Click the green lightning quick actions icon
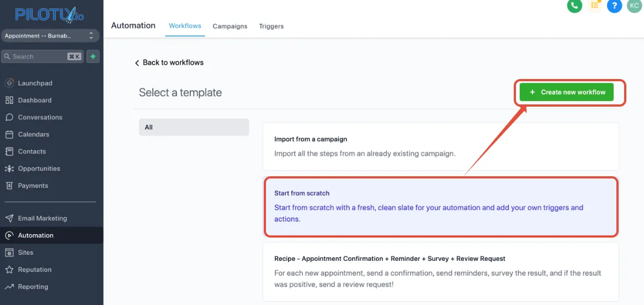The height and width of the screenshot is (305, 644). [93, 56]
